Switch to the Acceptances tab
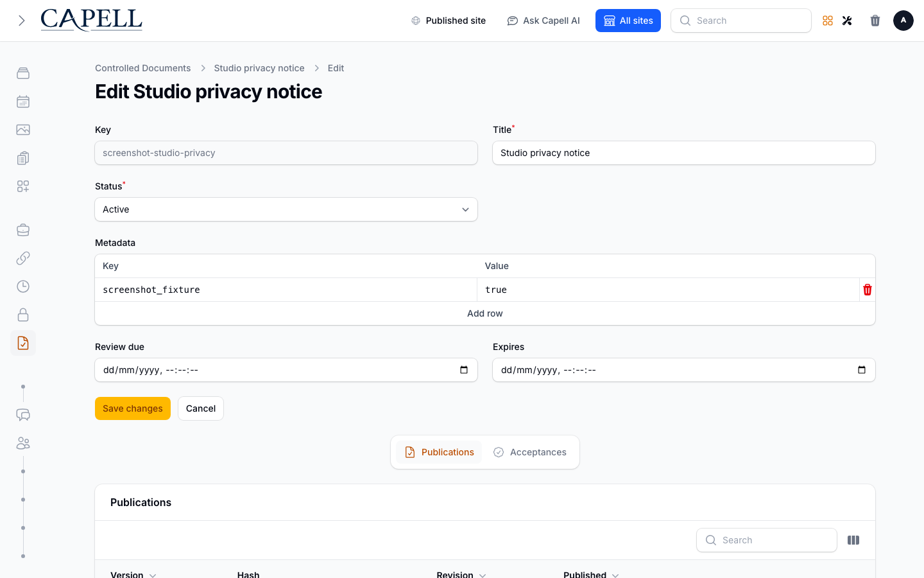 click(529, 452)
